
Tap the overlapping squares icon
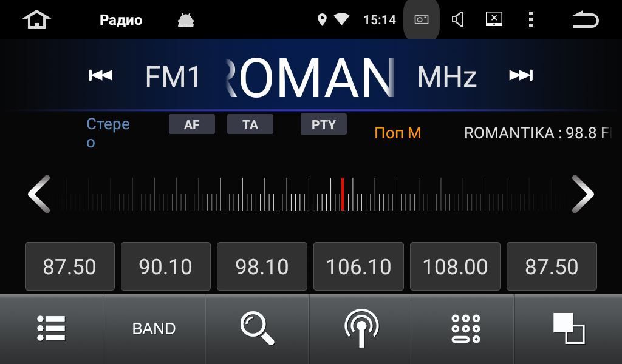click(x=568, y=328)
